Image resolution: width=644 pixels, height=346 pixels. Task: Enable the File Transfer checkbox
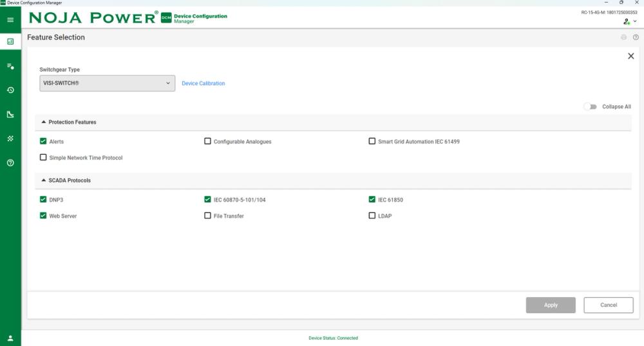coord(207,215)
